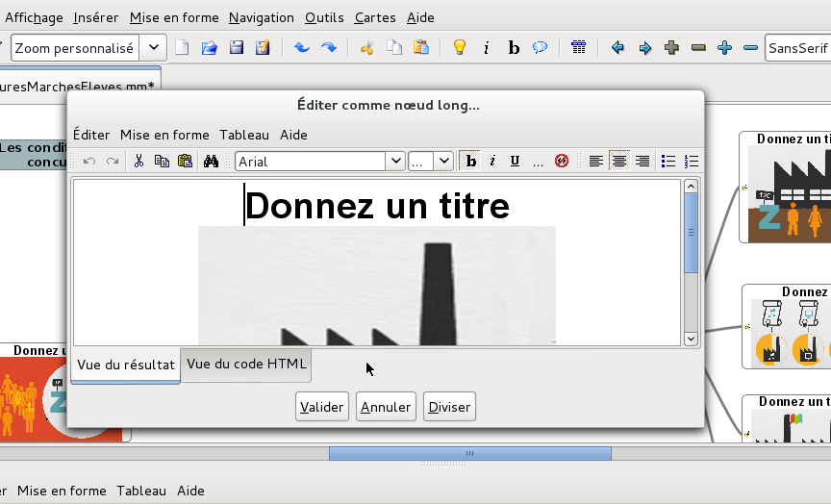Open the Arial font dropdown
The width and height of the screenshot is (831, 504).
(394, 162)
